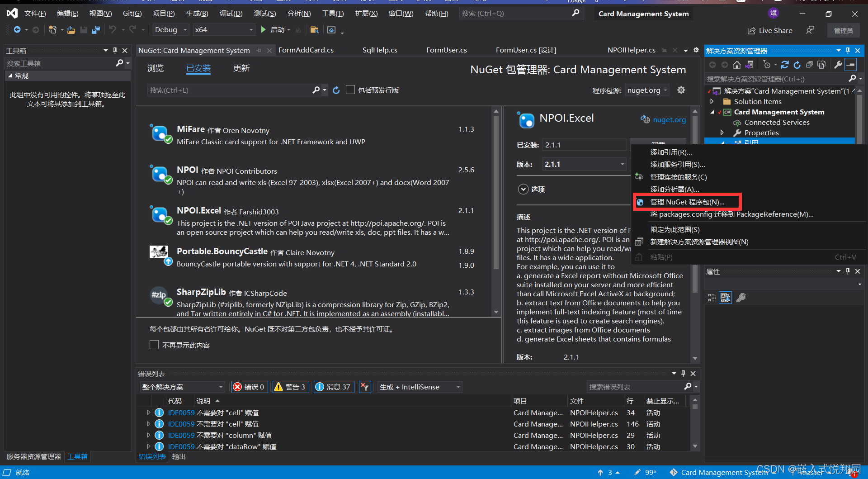This screenshot has width=868, height=479.
Task: Click the 更新 button in NuGet manager
Action: [x=241, y=68]
